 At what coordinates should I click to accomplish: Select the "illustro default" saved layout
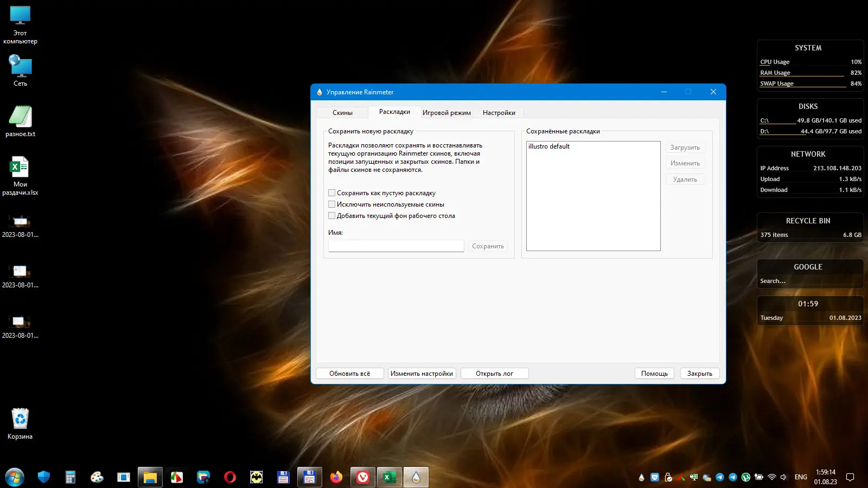[x=549, y=146]
